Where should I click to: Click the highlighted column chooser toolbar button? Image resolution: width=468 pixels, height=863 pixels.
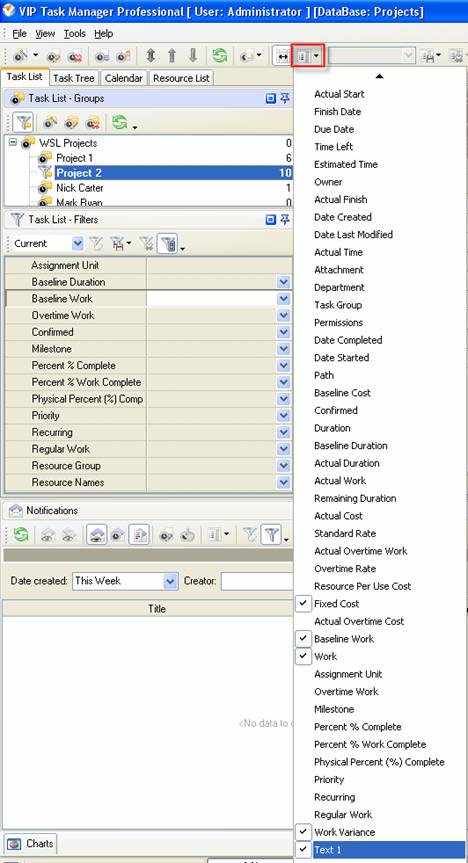(308, 56)
